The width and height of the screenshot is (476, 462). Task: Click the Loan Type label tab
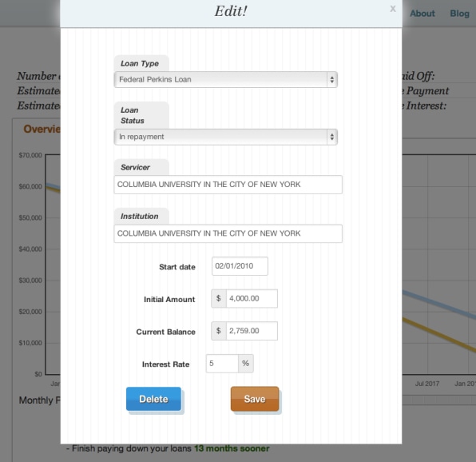(141, 63)
